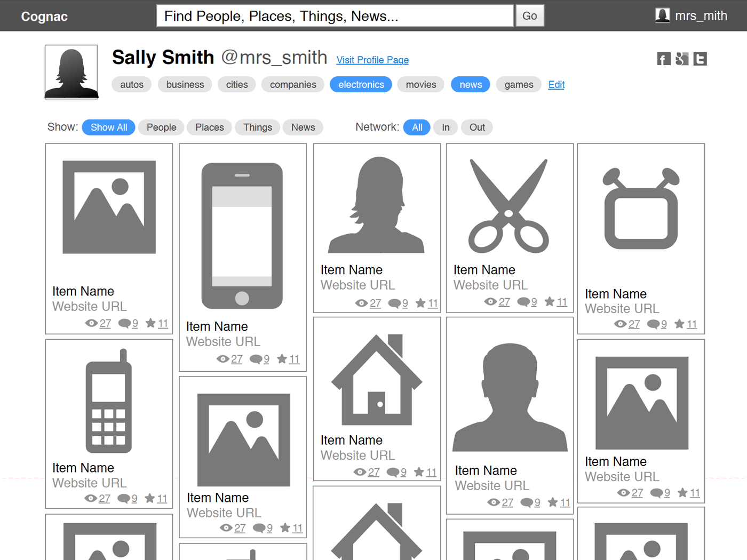Click Sally Smith's profile picture

pos(71,72)
